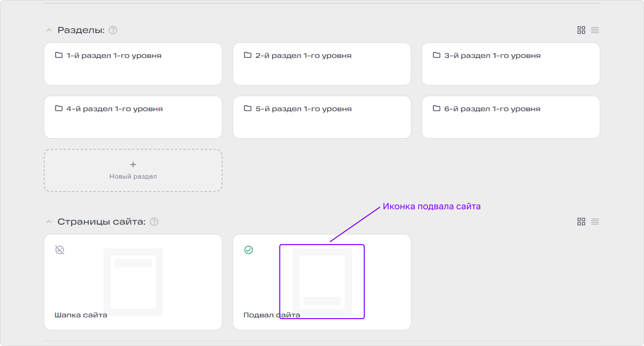The height and width of the screenshot is (346, 644).
Task: Switch Разделы to list view
Action: (595, 30)
